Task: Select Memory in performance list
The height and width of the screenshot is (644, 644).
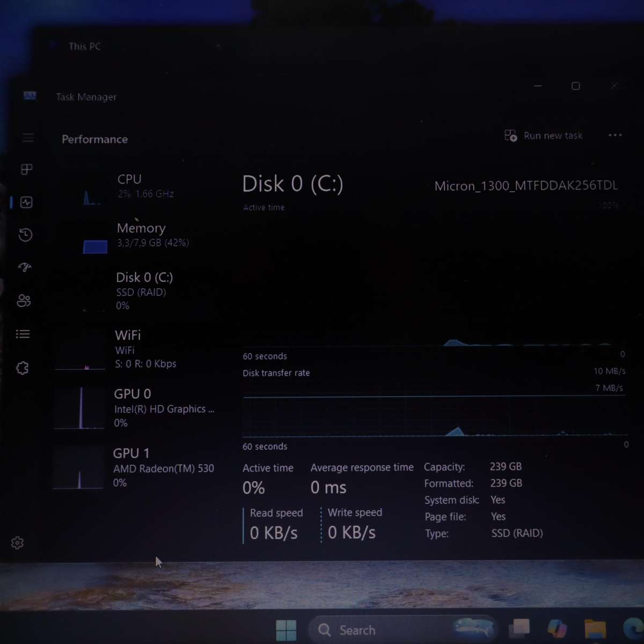Action: pos(140,235)
